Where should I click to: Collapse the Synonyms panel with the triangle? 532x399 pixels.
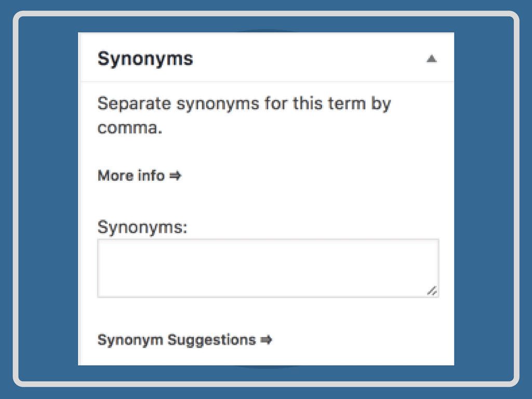point(431,59)
